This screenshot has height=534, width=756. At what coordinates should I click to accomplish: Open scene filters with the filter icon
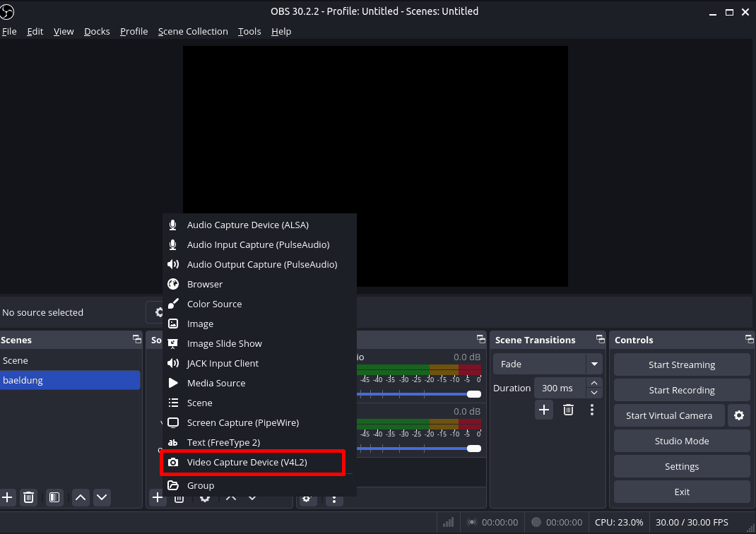coord(54,497)
